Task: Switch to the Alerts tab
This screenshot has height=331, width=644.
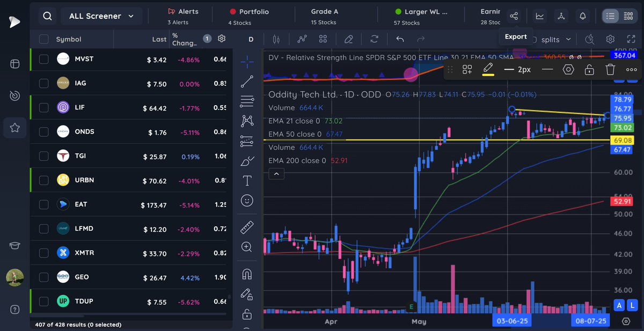Action: (183, 16)
